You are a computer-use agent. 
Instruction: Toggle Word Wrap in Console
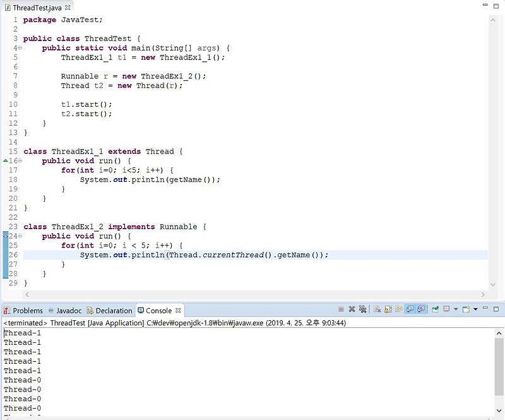[x=399, y=309]
